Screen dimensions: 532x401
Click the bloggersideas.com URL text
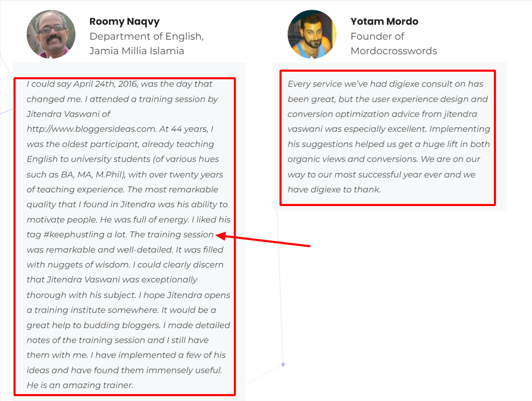click(91, 129)
